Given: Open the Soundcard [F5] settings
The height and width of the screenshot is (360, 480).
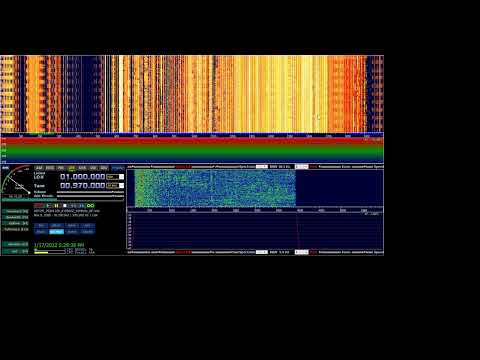Looking at the screenshot, I should coord(15,211).
